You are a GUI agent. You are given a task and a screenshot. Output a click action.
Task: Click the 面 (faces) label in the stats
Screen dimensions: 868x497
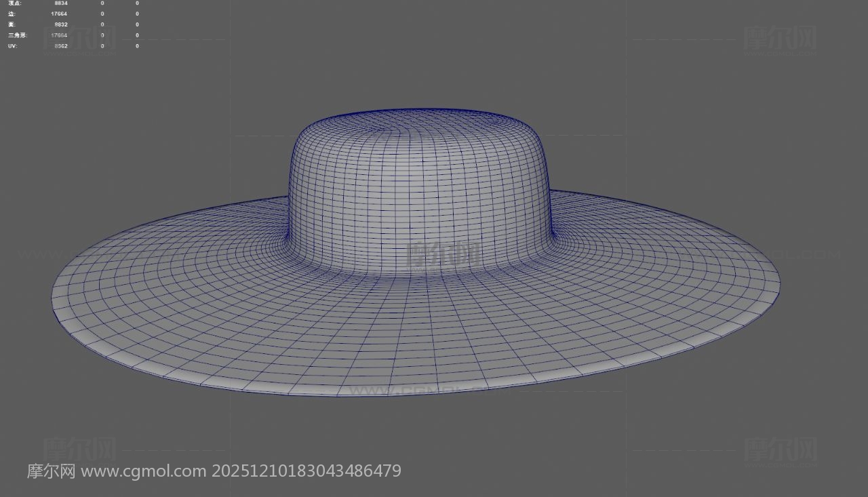pos(12,24)
